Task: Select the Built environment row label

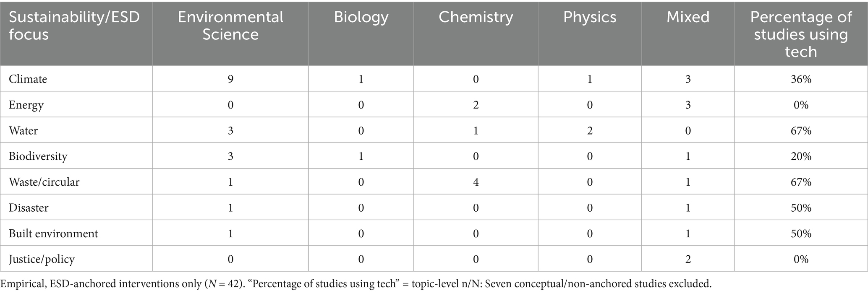Action: coord(53,233)
